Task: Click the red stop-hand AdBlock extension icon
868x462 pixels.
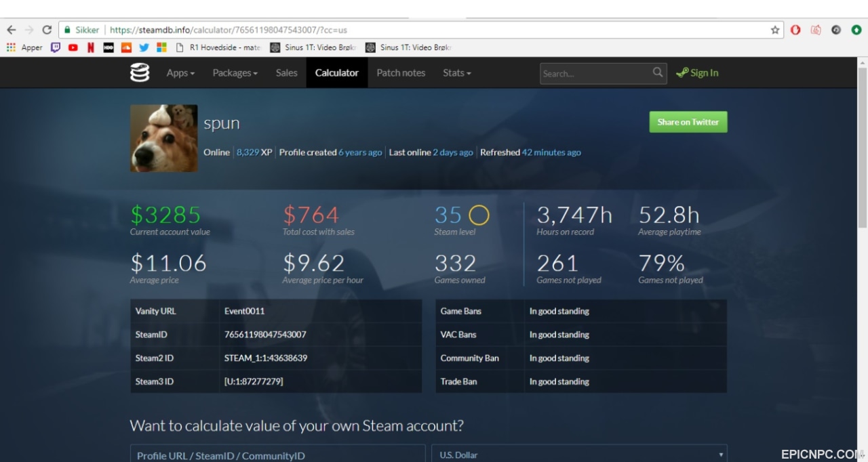Action: (795, 30)
